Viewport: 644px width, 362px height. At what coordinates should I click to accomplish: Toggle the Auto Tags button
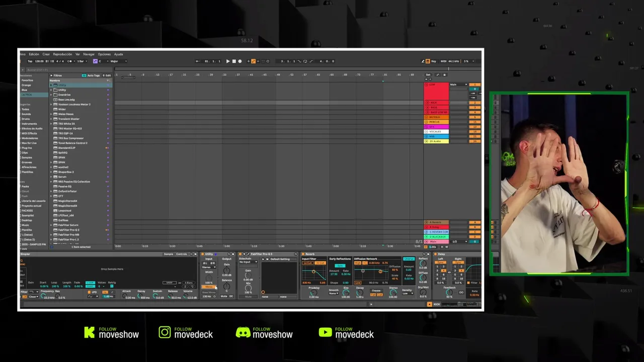[91, 75]
